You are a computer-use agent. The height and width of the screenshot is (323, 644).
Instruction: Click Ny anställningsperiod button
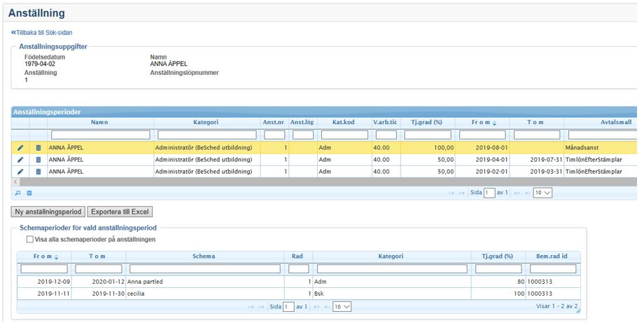[48, 211]
